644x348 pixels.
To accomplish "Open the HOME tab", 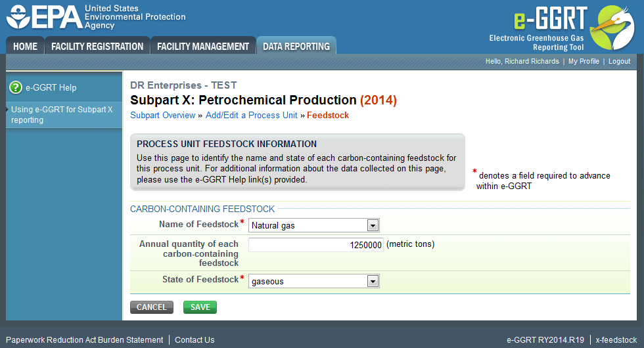I will [x=25, y=47].
